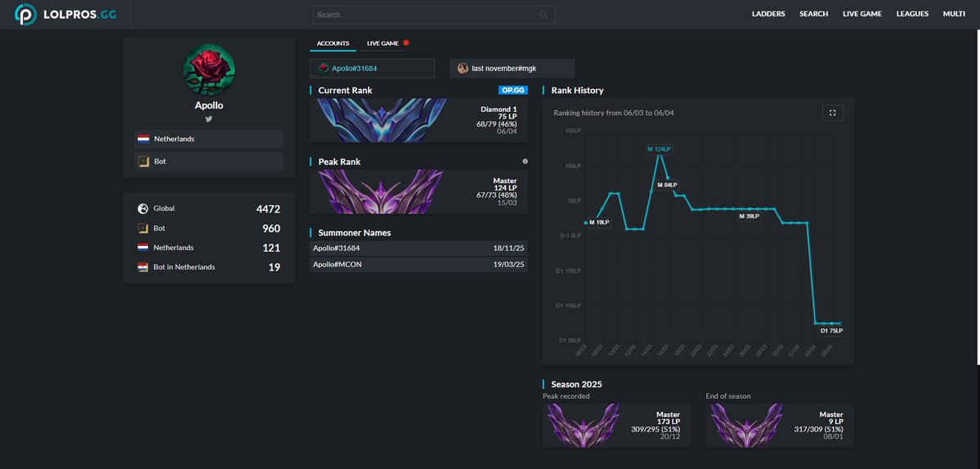Viewport: 980px width, 469px height.
Task: Click the Netherlands country row
Action: 208,139
